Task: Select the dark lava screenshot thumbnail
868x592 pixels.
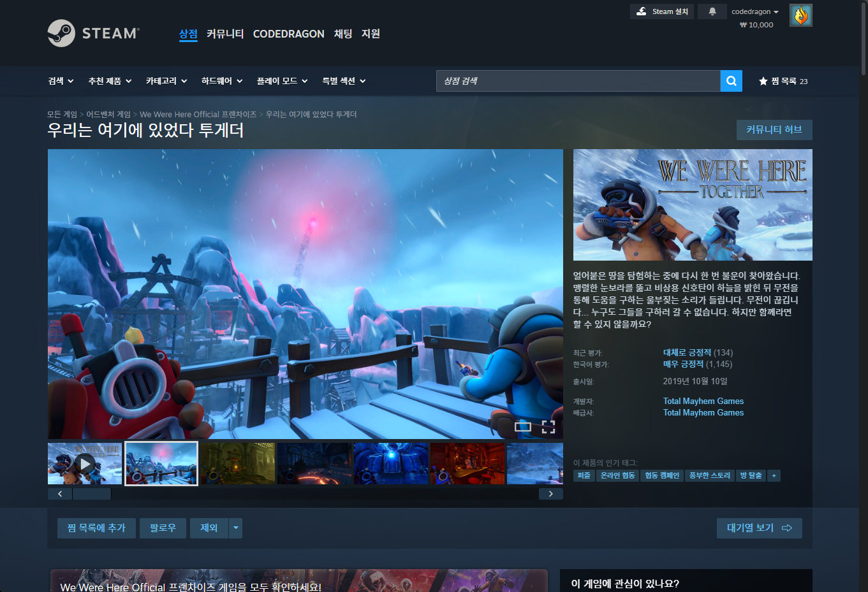Action: [x=314, y=464]
